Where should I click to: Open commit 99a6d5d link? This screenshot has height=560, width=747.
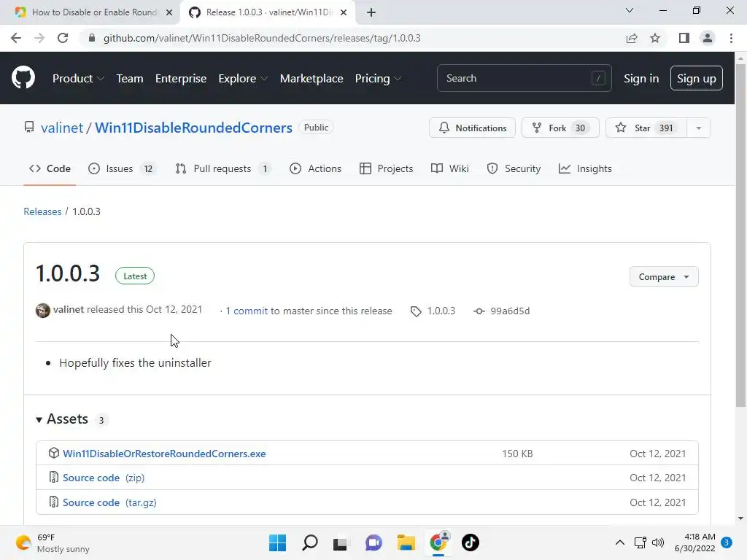pyautogui.click(x=502, y=311)
